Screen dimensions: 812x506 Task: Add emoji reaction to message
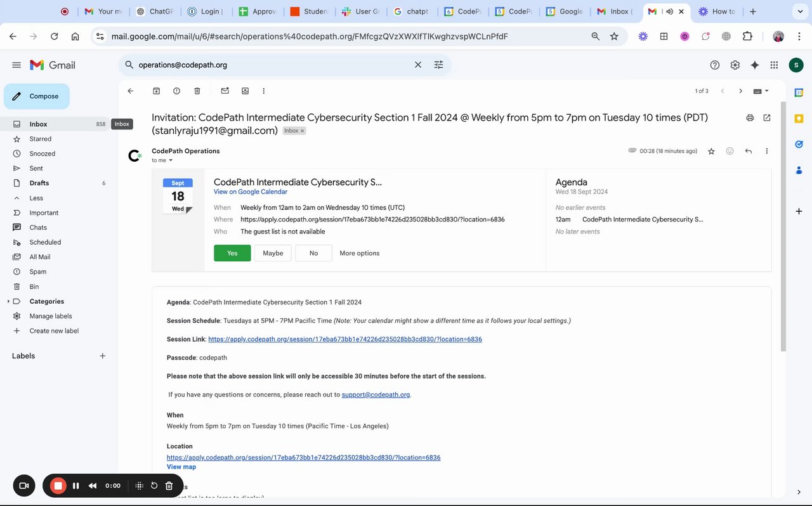click(x=730, y=151)
